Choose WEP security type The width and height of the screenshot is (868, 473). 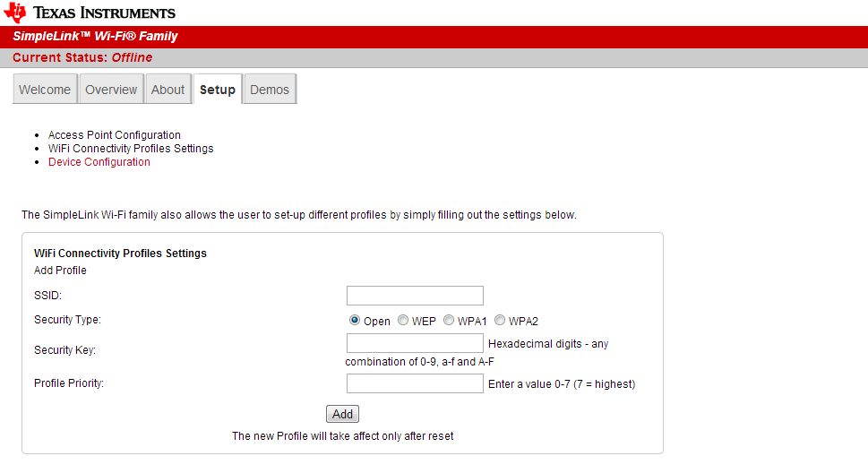click(x=403, y=320)
